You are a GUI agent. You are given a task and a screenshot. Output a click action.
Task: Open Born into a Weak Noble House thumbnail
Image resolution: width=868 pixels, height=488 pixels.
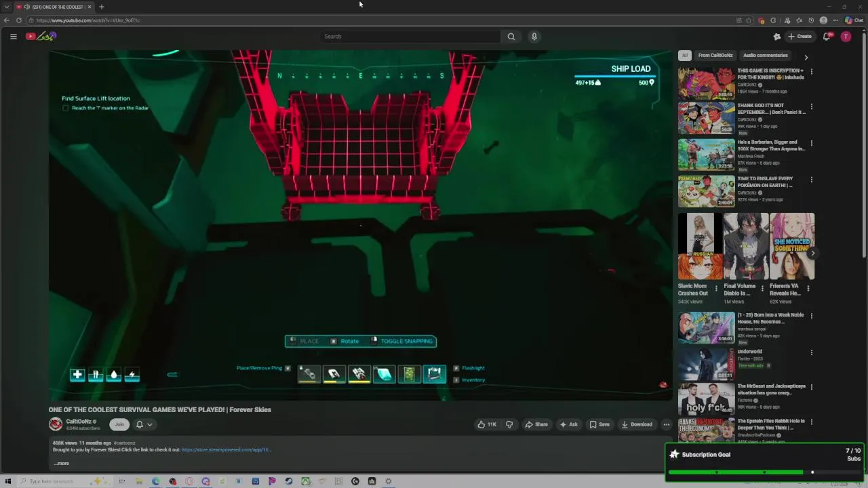coord(706,328)
